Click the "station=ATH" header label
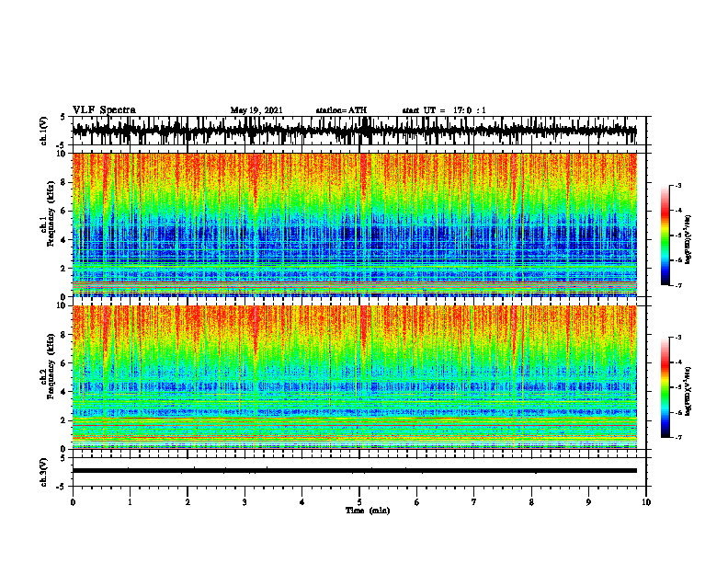728x563 pixels. coord(341,110)
